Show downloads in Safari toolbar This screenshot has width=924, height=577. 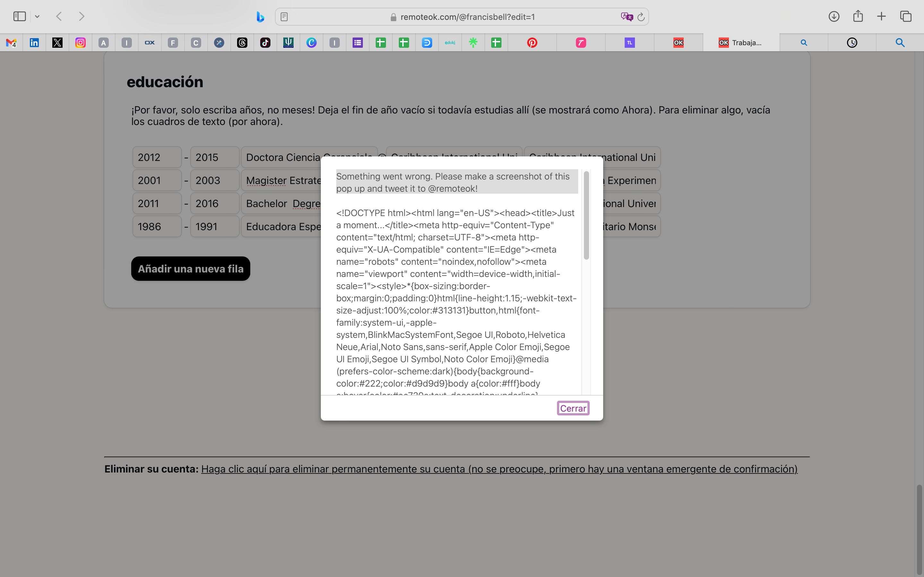click(834, 16)
